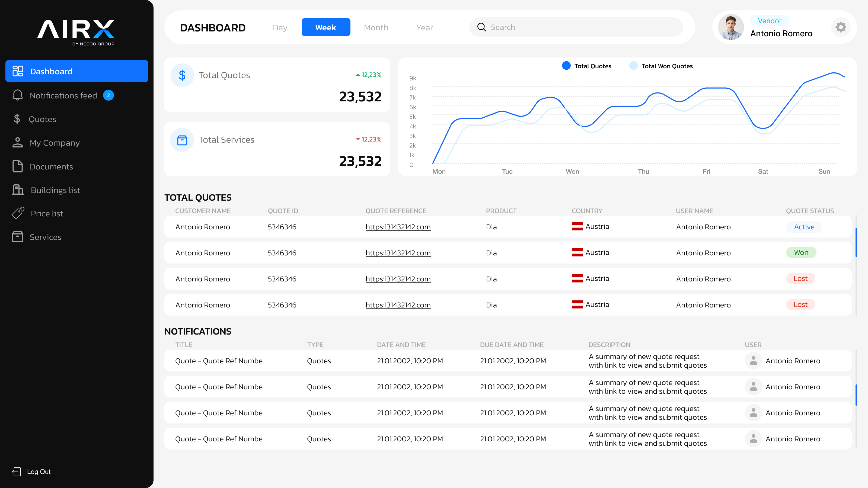868x488 pixels.
Task: Click the notification count badge showing 2
Action: coord(108,95)
